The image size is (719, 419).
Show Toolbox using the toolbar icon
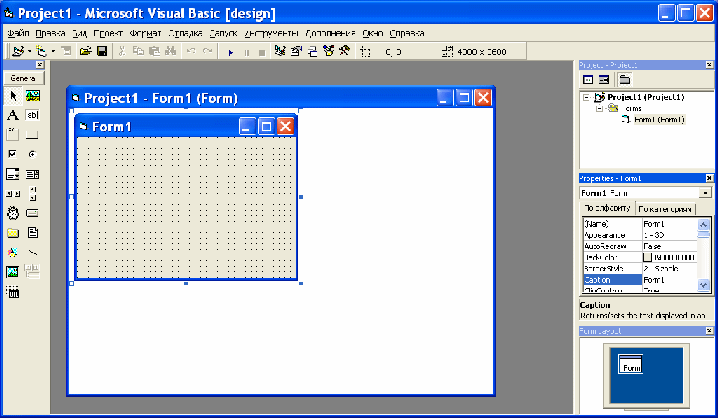(x=345, y=51)
